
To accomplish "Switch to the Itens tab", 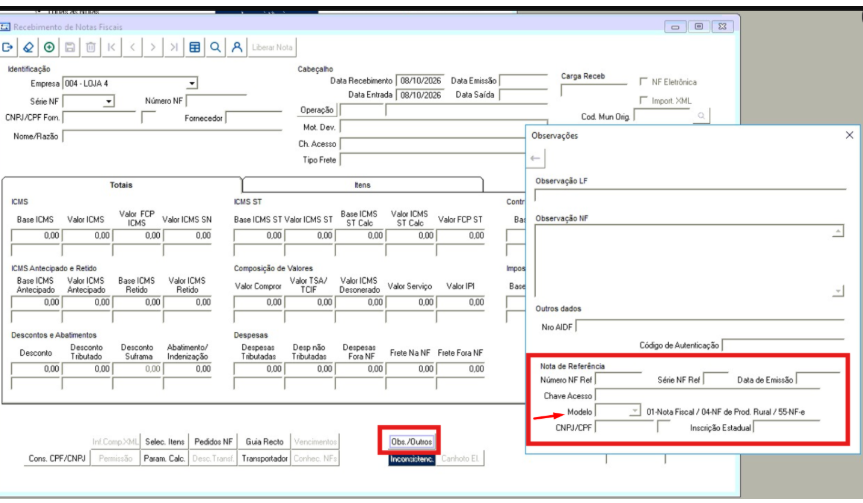I will [362, 185].
